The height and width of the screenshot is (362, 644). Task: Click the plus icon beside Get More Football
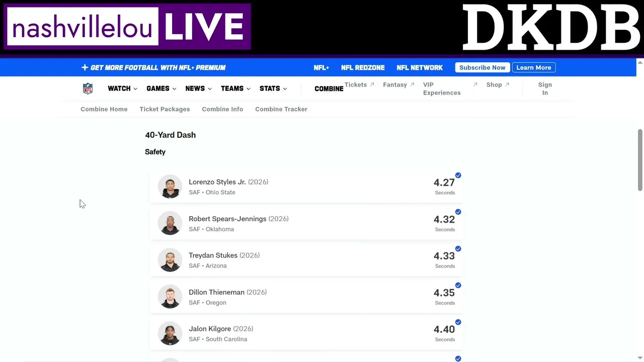coord(85,67)
